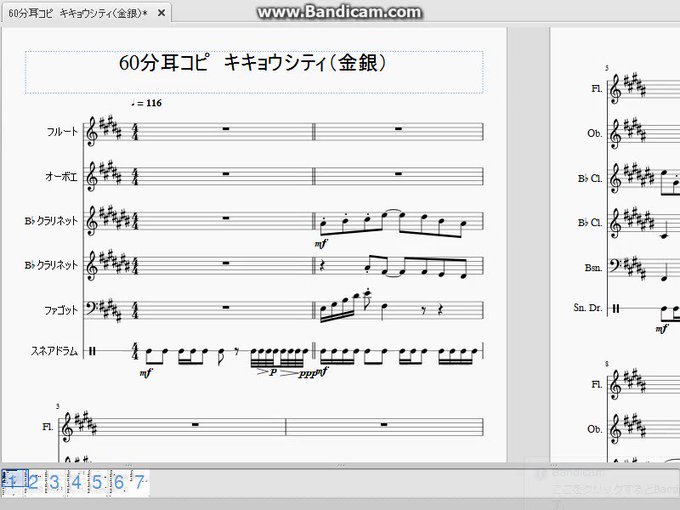Select the Bsn. staff label on page two
The image size is (680, 510).
click(x=593, y=268)
